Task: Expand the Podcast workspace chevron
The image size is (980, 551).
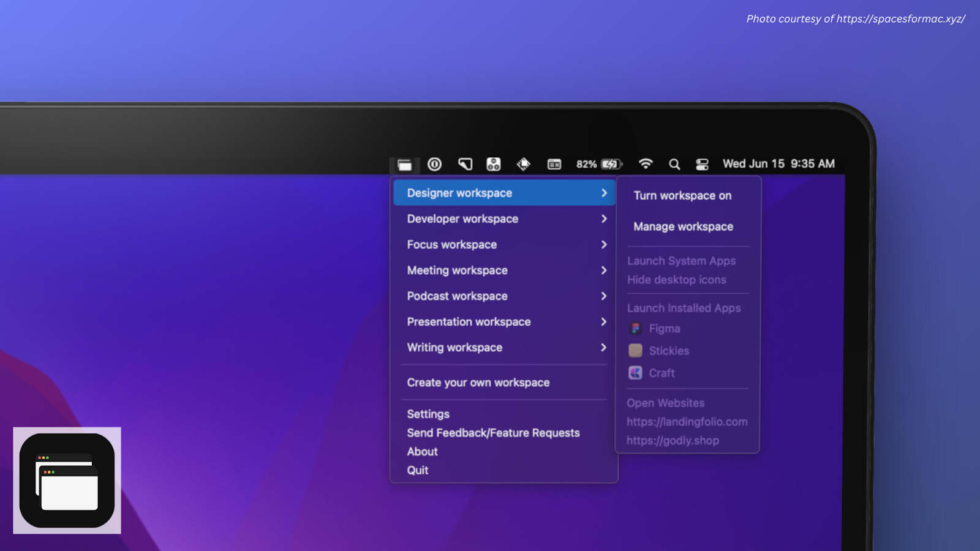Action: (x=604, y=296)
